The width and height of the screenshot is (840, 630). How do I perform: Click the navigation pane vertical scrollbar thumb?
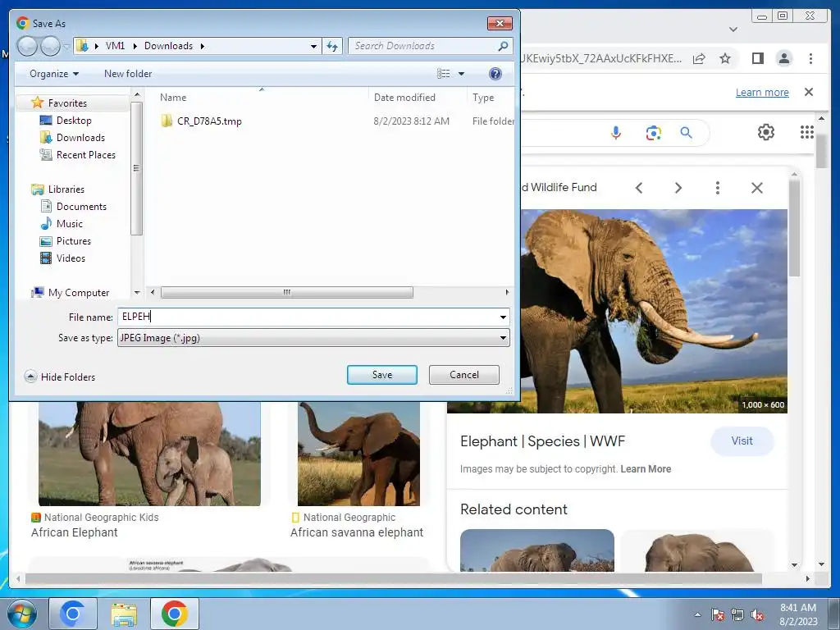137,168
